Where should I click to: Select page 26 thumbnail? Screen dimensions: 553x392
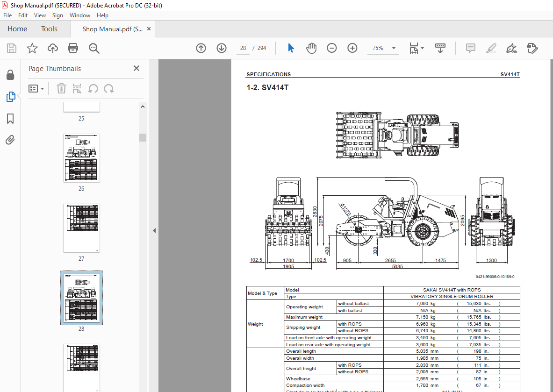81,158
